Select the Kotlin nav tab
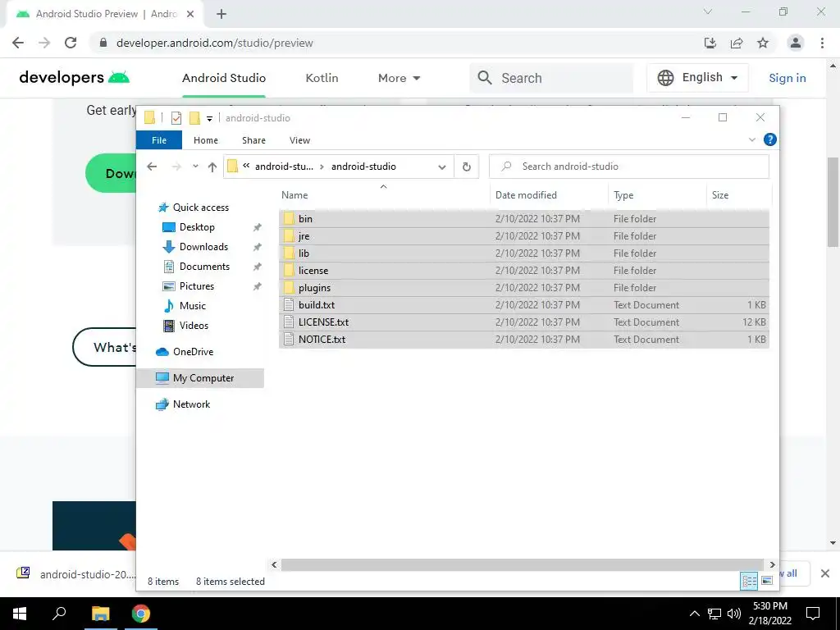This screenshot has width=840, height=630. [322, 78]
